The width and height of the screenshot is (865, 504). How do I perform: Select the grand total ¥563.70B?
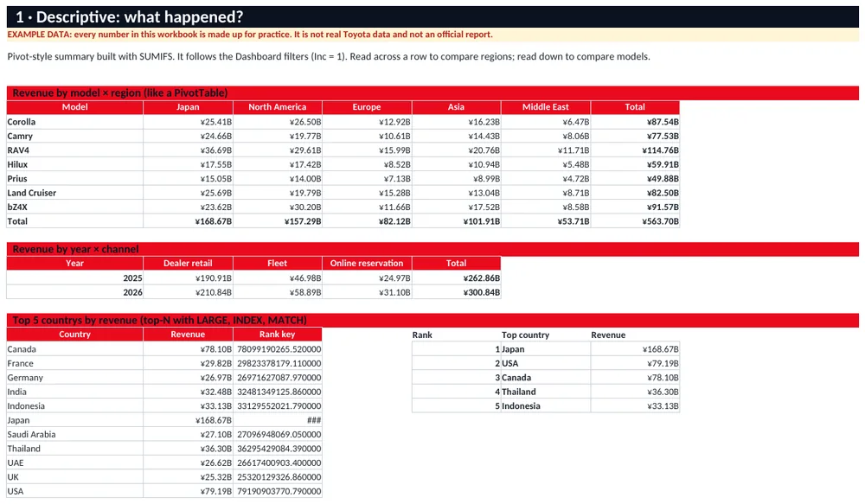click(635, 221)
